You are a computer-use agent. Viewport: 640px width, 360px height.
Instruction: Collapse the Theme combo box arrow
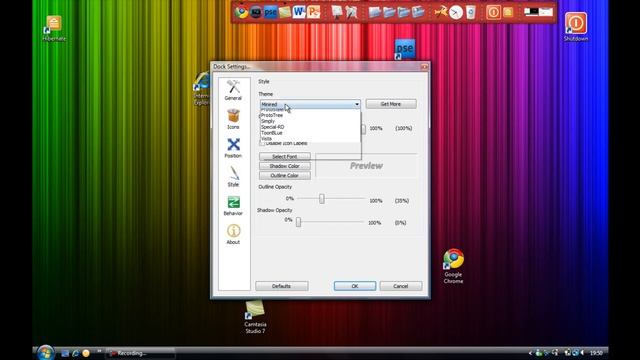(x=357, y=104)
